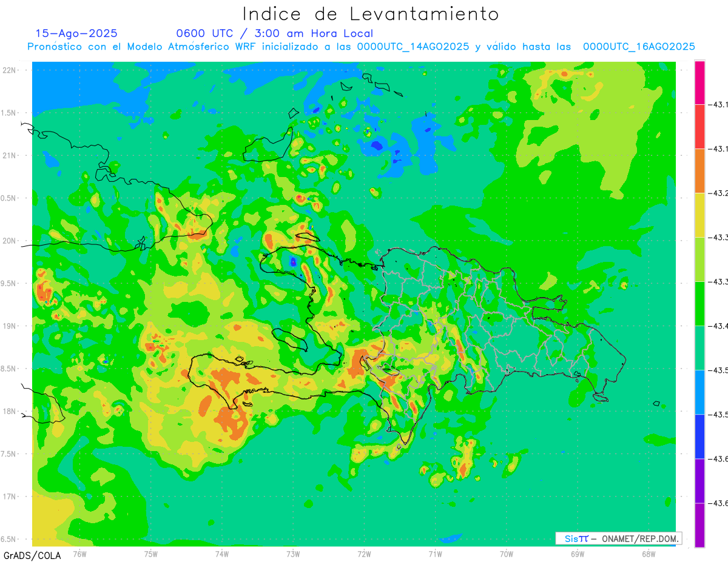The width and height of the screenshot is (728, 562).
Task: Select the '74W' longitude label
Action: [222, 553]
